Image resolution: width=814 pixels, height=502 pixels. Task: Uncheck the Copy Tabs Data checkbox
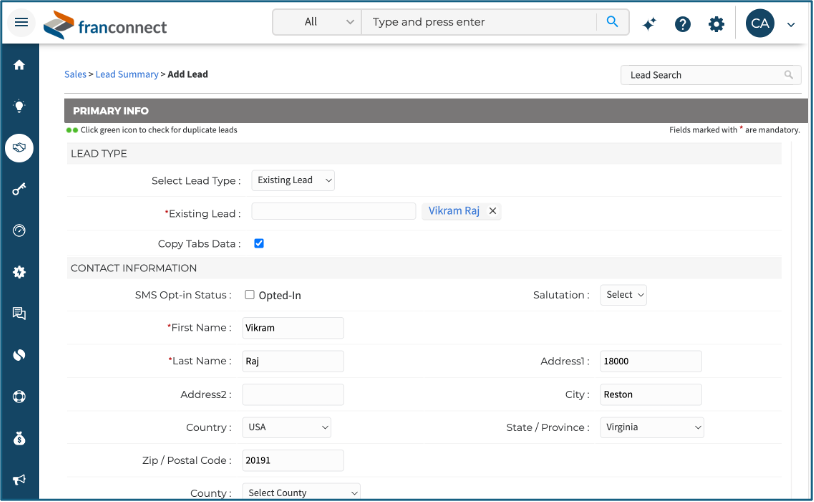(x=259, y=243)
